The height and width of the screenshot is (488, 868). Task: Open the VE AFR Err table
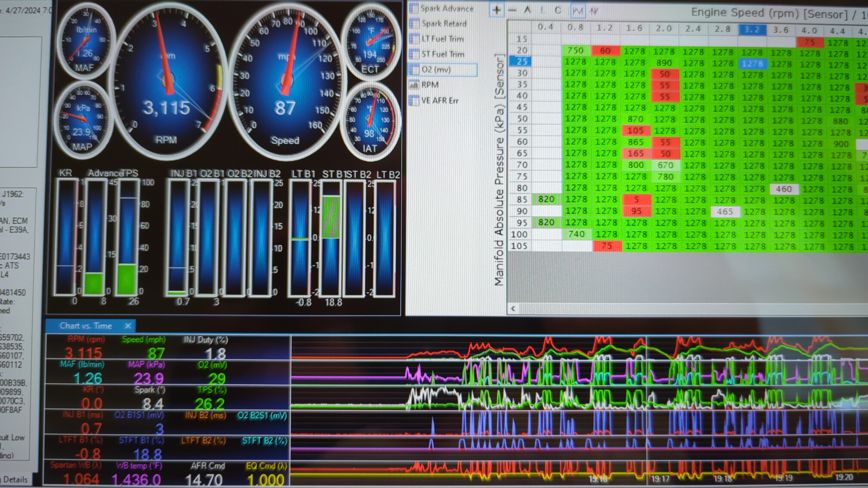[x=439, y=100]
